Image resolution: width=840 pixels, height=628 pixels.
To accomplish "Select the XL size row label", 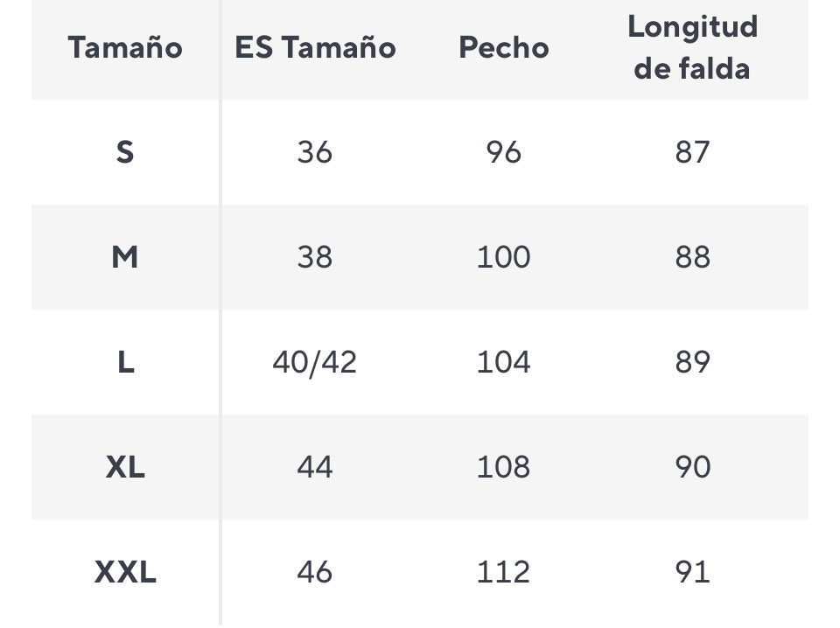I will click(125, 467).
